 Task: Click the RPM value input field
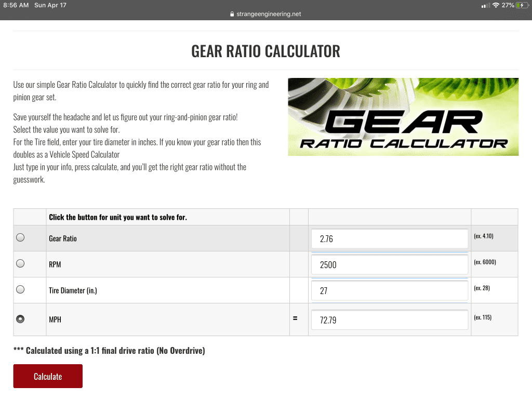pyautogui.click(x=390, y=264)
